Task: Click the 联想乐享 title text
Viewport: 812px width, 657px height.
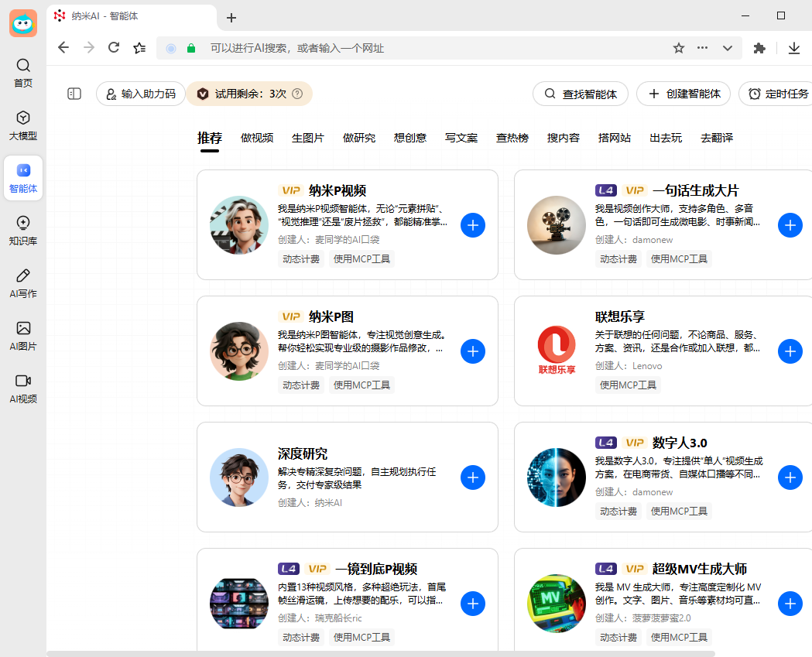Action: [x=620, y=317]
